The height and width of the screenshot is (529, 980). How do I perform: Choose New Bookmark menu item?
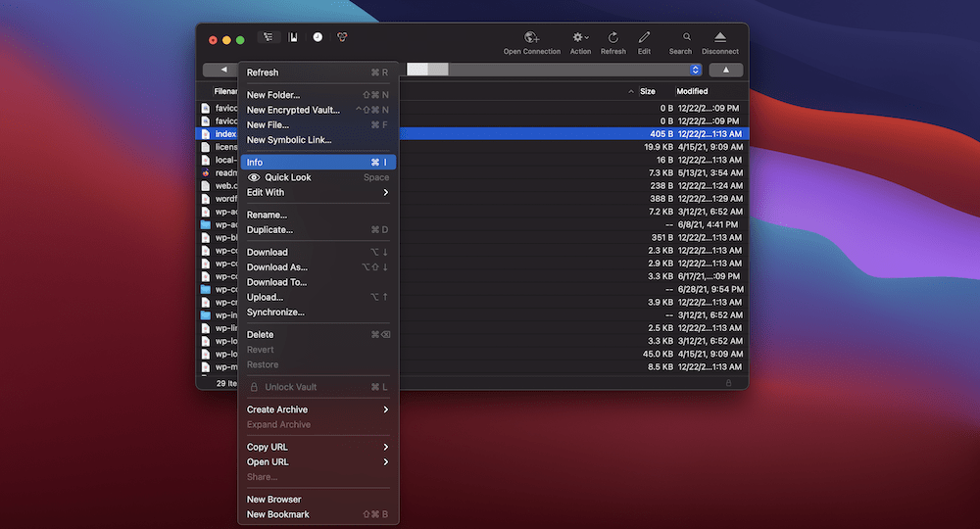point(318,514)
